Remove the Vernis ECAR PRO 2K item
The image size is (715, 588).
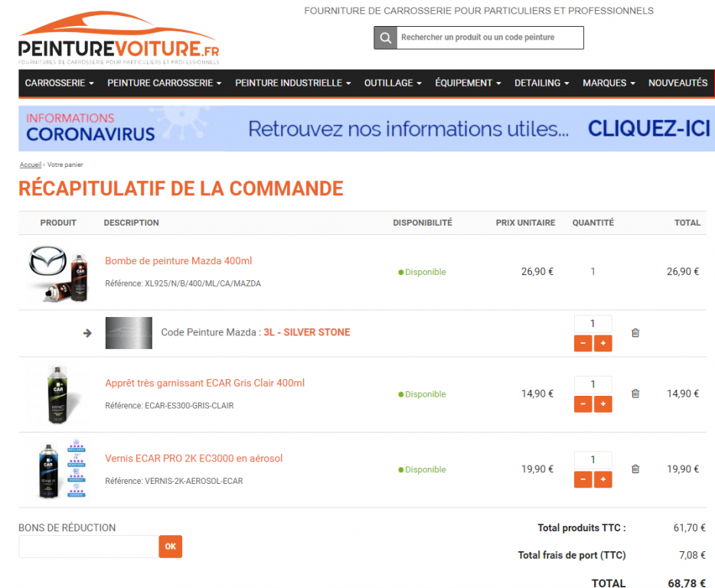coord(635,469)
